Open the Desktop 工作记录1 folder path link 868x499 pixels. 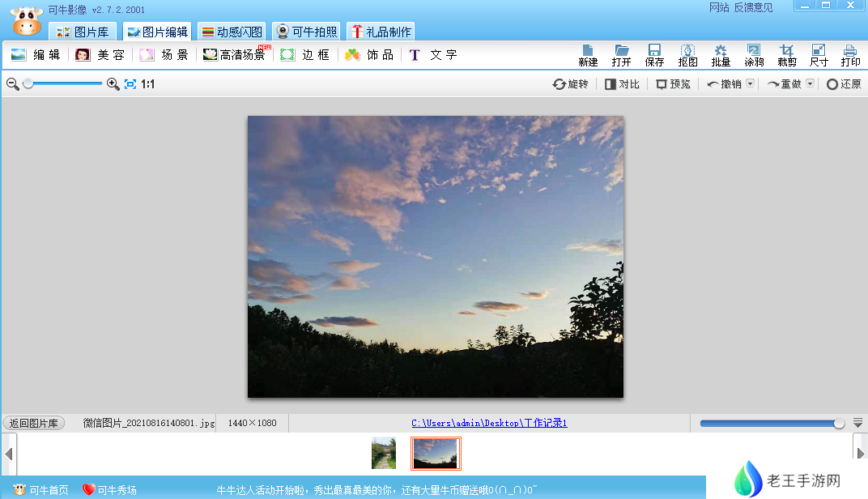point(489,423)
